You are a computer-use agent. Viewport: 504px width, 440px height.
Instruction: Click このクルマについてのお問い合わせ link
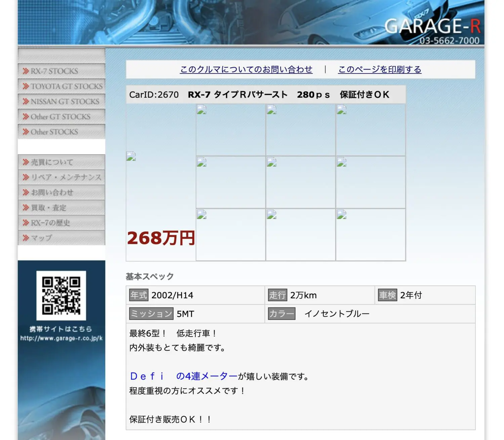pos(246,70)
